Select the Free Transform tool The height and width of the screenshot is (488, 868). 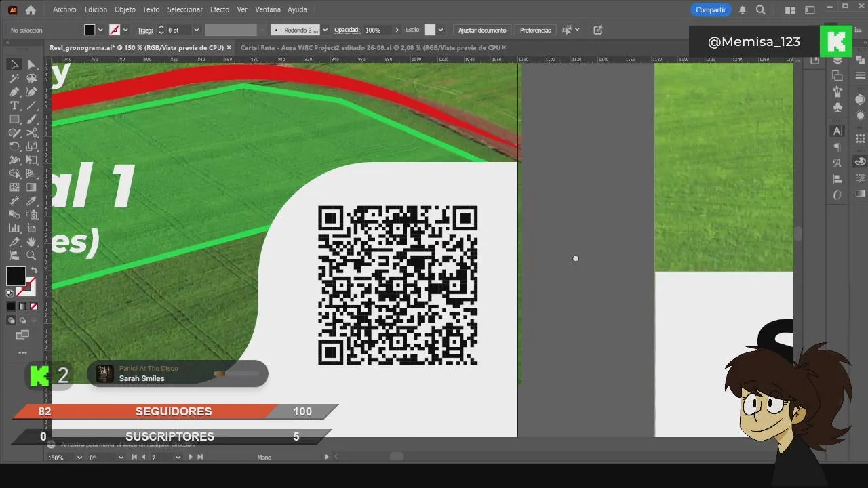tap(31, 160)
